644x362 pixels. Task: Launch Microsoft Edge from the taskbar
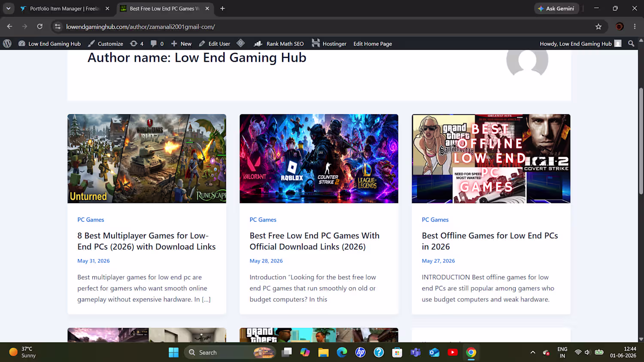pyautogui.click(x=342, y=353)
